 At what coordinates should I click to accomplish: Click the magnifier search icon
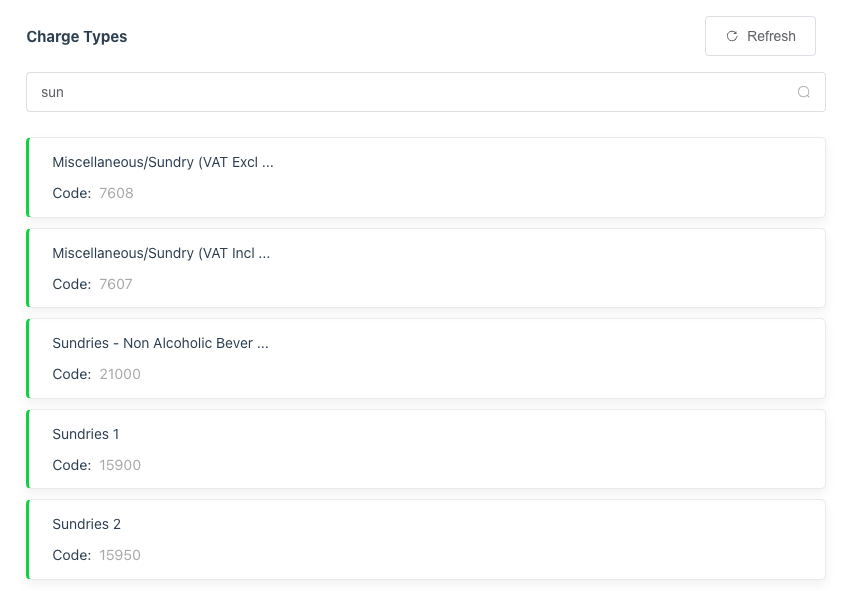804,92
